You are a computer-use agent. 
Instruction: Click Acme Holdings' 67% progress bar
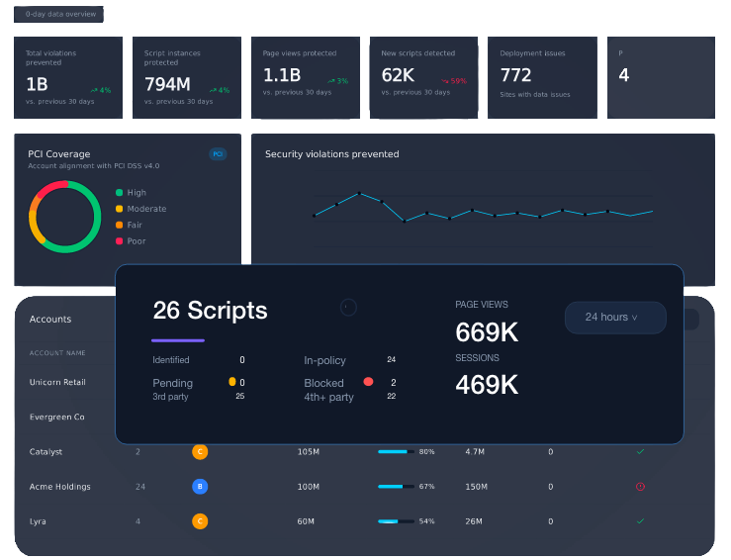tap(396, 487)
